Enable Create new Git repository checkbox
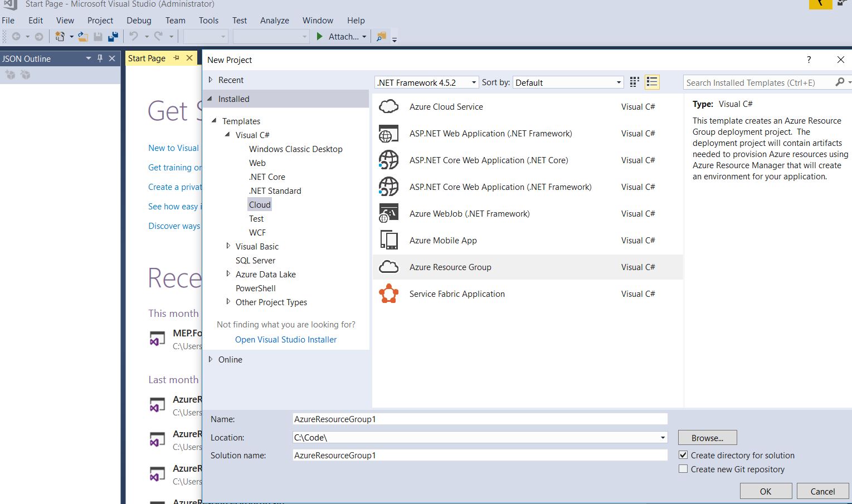Screen dimensions: 852x504 [683, 469]
